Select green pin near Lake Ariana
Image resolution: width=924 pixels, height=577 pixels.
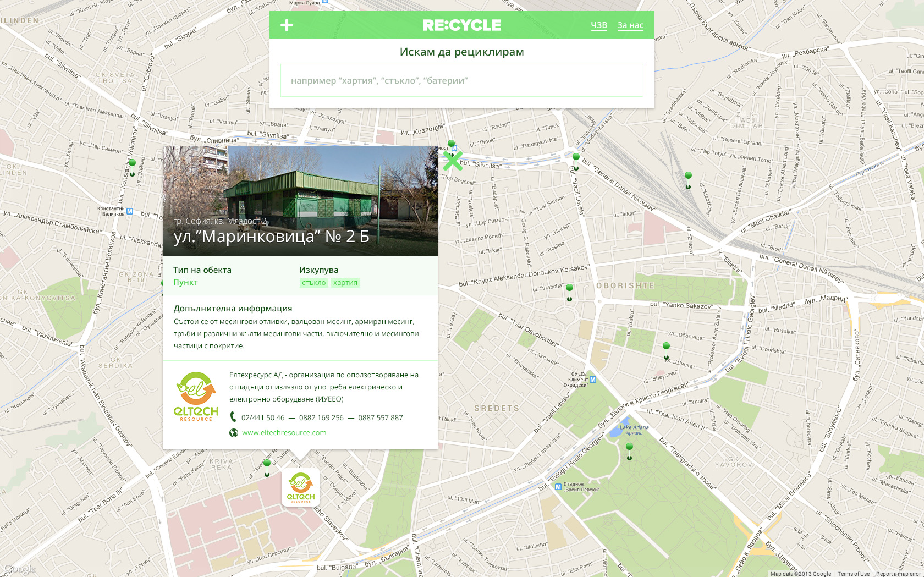[x=630, y=450]
